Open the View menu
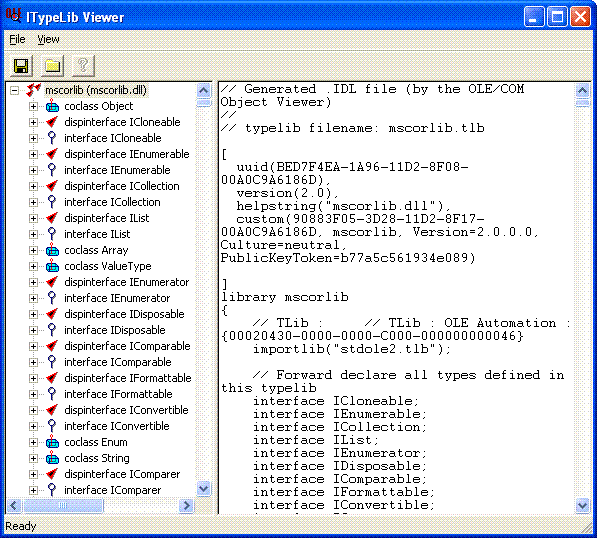597x538 pixels. point(48,39)
